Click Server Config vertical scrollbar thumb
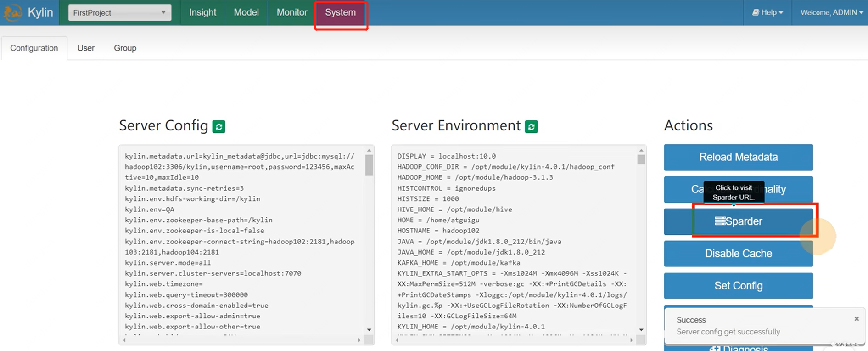 tap(369, 165)
